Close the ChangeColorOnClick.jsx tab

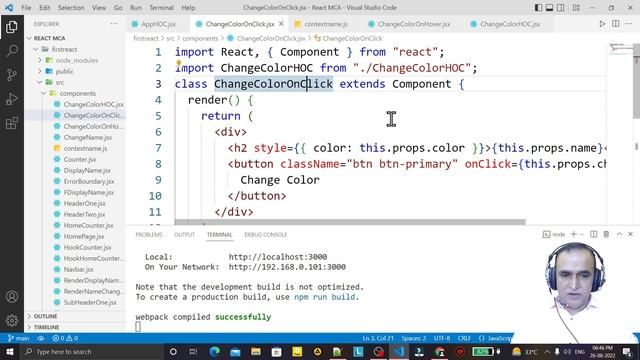[x=281, y=24]
